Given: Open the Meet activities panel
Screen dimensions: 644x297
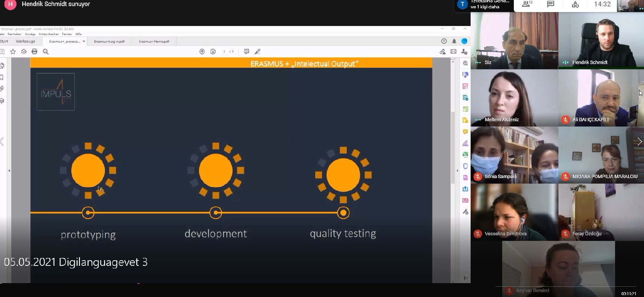Looking at the screenshot, I should pyautogui.click(x=575, y=5).
